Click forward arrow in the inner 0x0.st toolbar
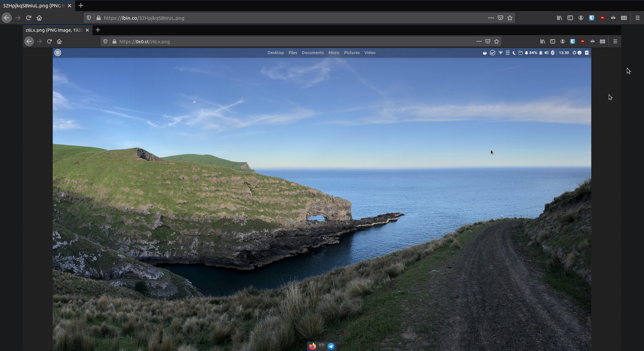The width and height of the screenshot is (644, 351). (39, 41)
